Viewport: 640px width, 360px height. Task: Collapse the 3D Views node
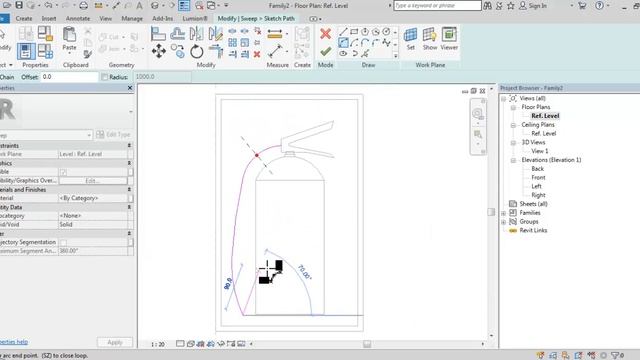tap(513, 142)
